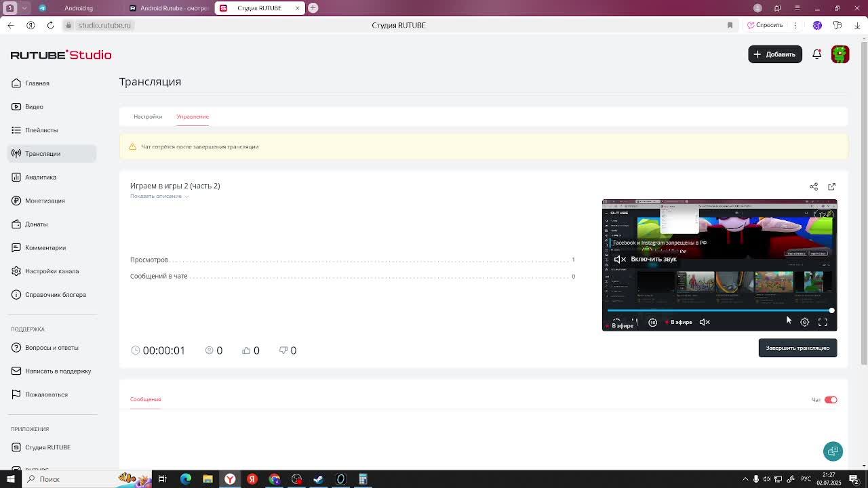Open Microsoft Edge from taskbar
Screen dimensions: 868x488
185,479
